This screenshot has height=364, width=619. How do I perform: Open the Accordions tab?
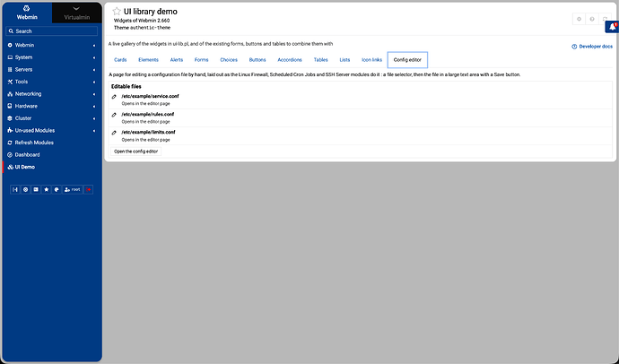click(x=290, y=60)
